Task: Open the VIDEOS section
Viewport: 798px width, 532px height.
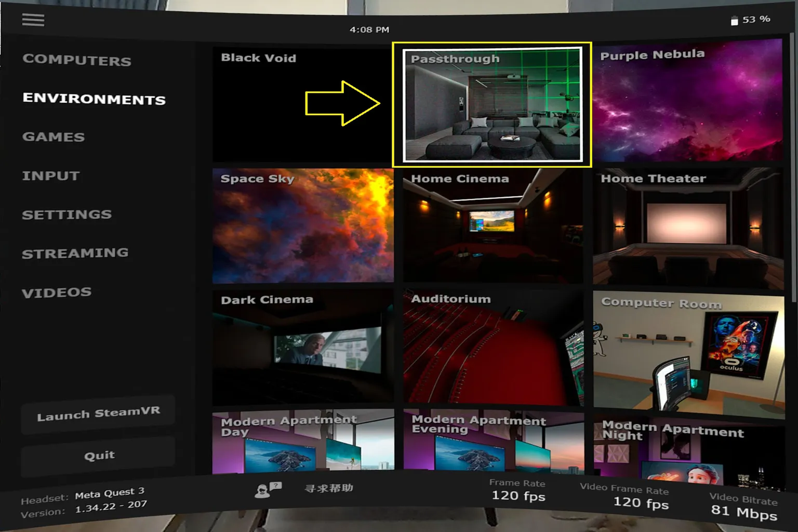Action: pyautogui.click(x=57, y=292)
